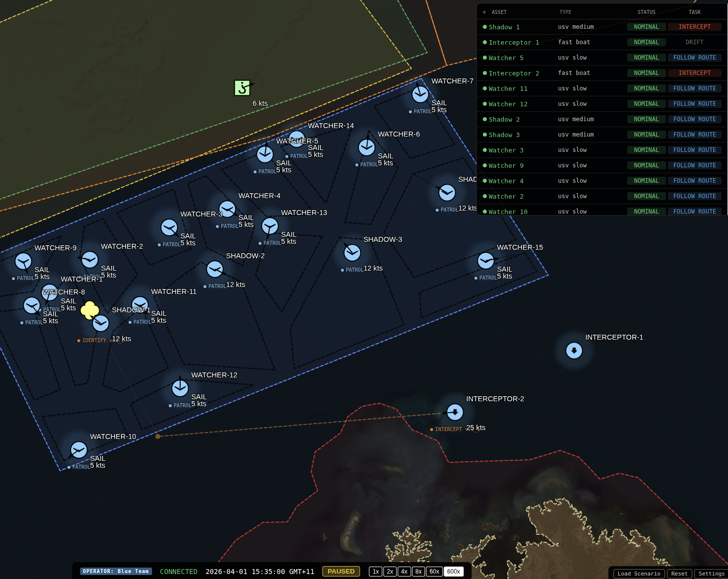This screenshot has height=579, width=728.
Task: Select the Watcher-5 vessel icon
Action: [265, 154]
